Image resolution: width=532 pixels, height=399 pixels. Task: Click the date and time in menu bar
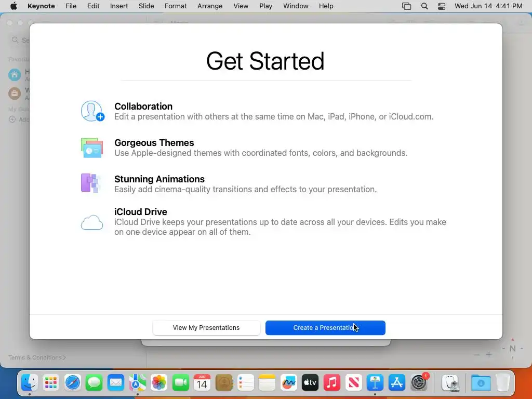pos(488,6)
